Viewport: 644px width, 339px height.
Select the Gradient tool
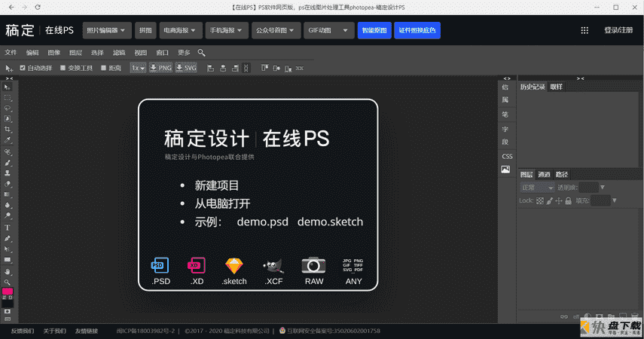point(8,194)
